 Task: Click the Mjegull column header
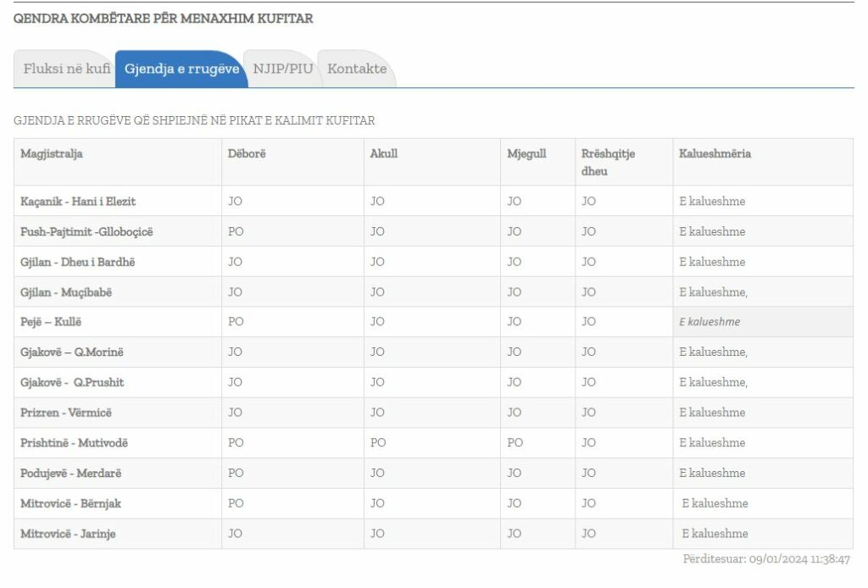coord(526,153)
